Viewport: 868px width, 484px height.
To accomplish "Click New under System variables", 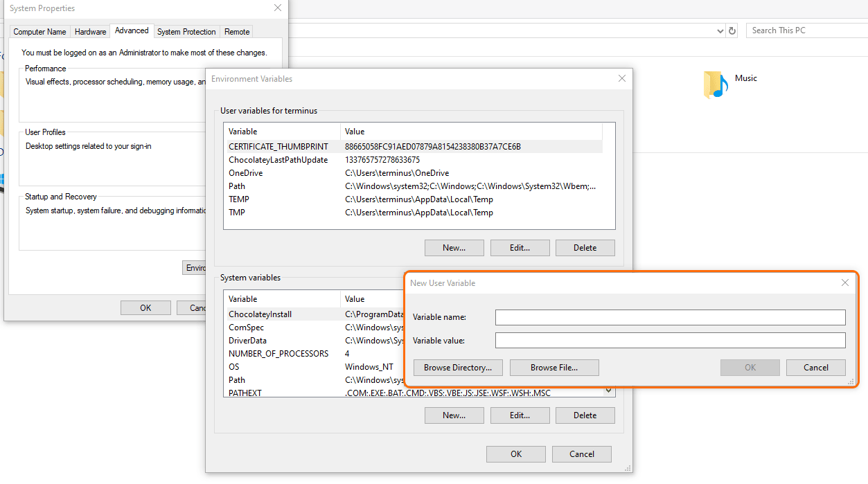I will coord(454,415).
